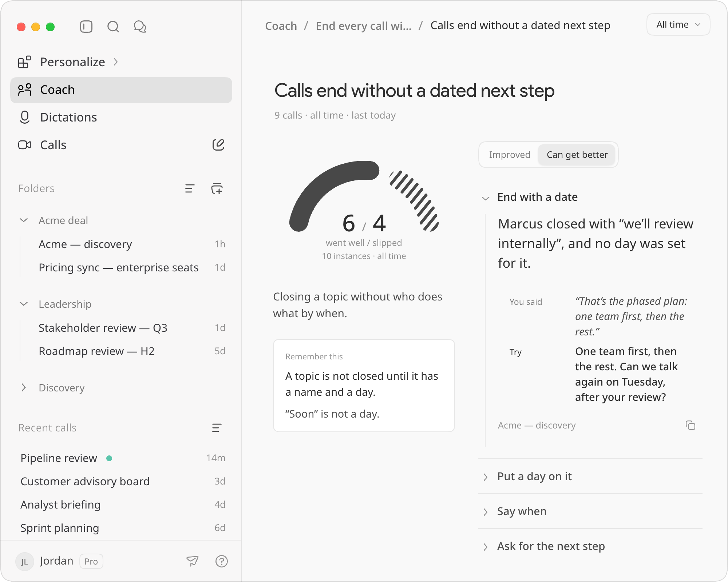Viewport: 728px width, 582px height.
Task: Open the All time range dropdown
Action: (x=678, y=24)
